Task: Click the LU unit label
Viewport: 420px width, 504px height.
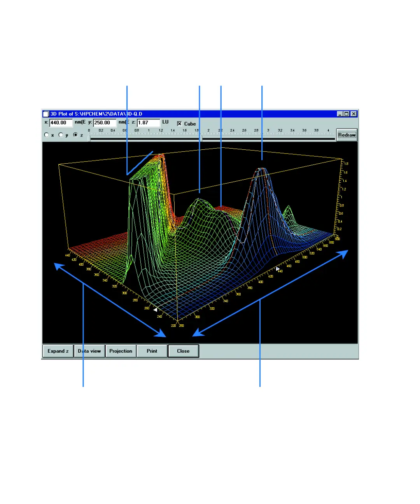Action: tap(165, 122)
